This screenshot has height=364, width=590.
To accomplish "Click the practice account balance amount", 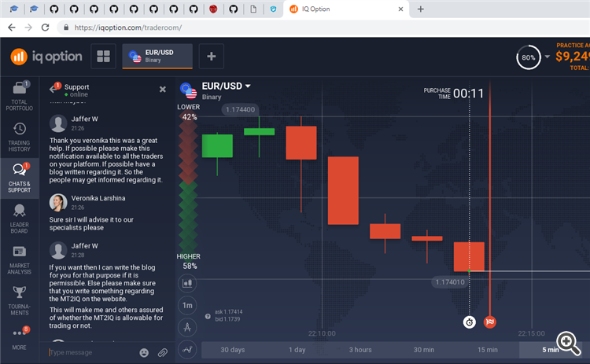I will tap(573, 57).
